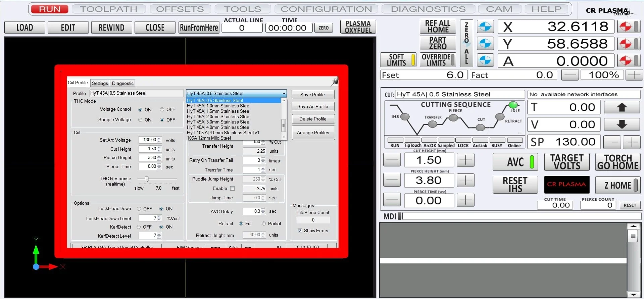Screen dimensions: 644x299
Task: Switch to Settings tab in THC dialog
Action: pos(100,83)
